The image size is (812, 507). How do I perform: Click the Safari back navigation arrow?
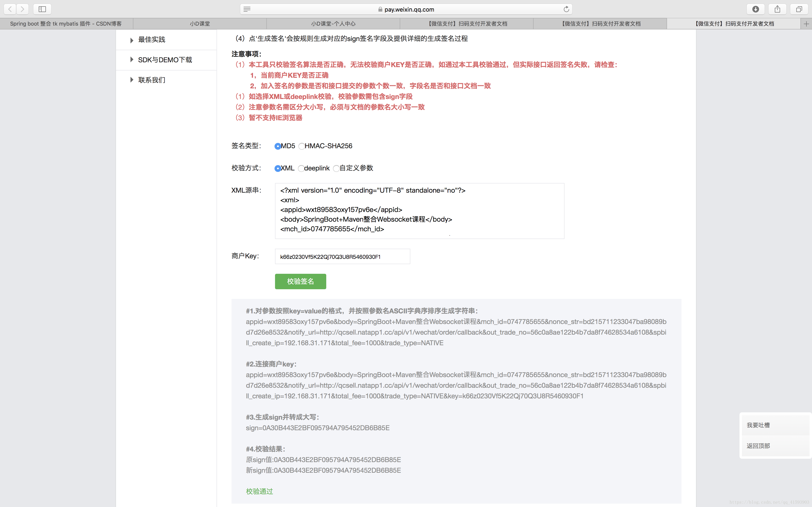click(10, 9)
